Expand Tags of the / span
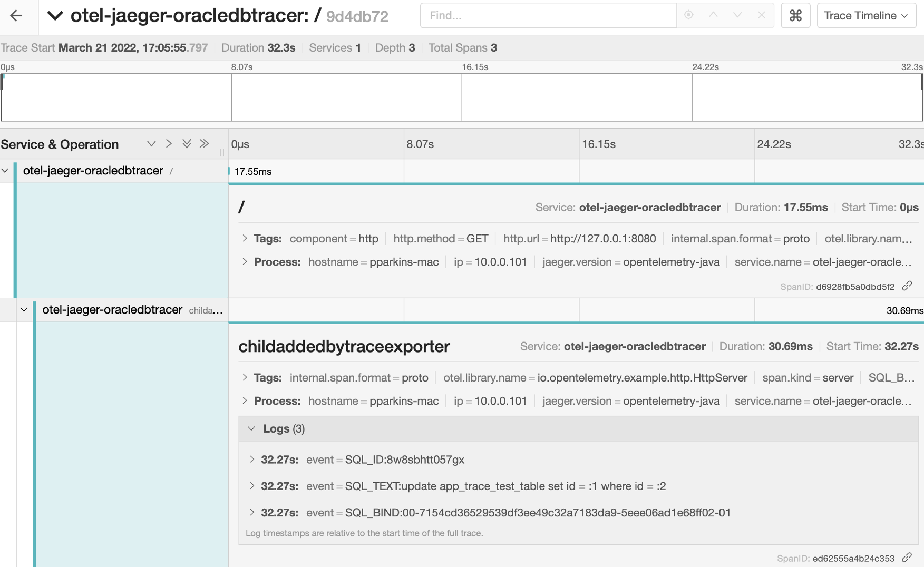 pyautogui.click(x=245, y=239)
